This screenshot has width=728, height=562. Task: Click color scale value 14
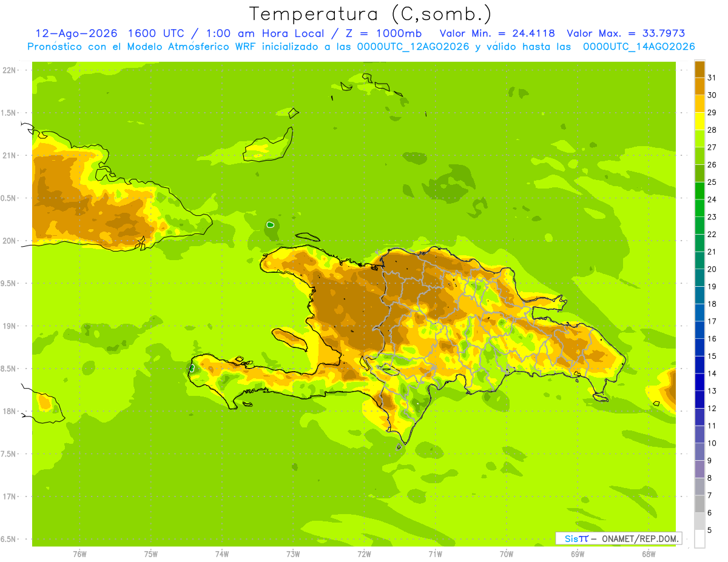712,373
